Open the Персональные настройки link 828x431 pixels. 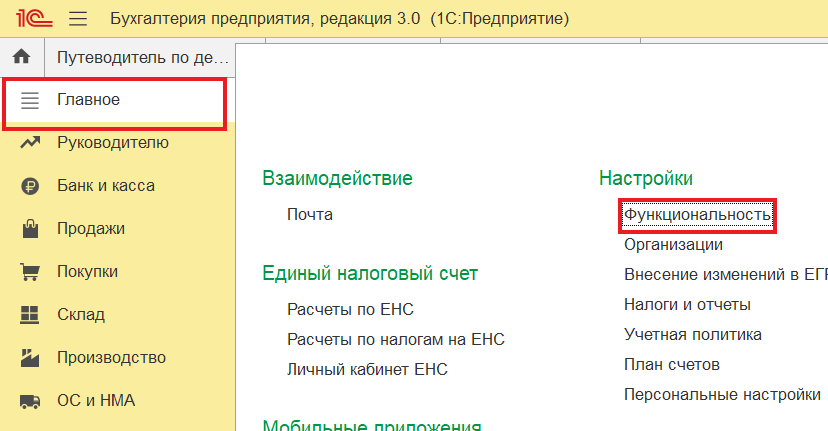[722, 395]
